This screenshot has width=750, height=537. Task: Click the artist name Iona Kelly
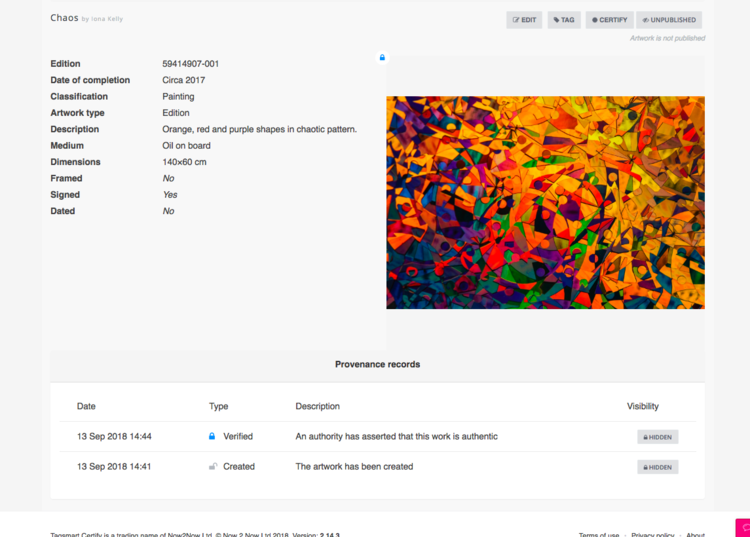107,19
